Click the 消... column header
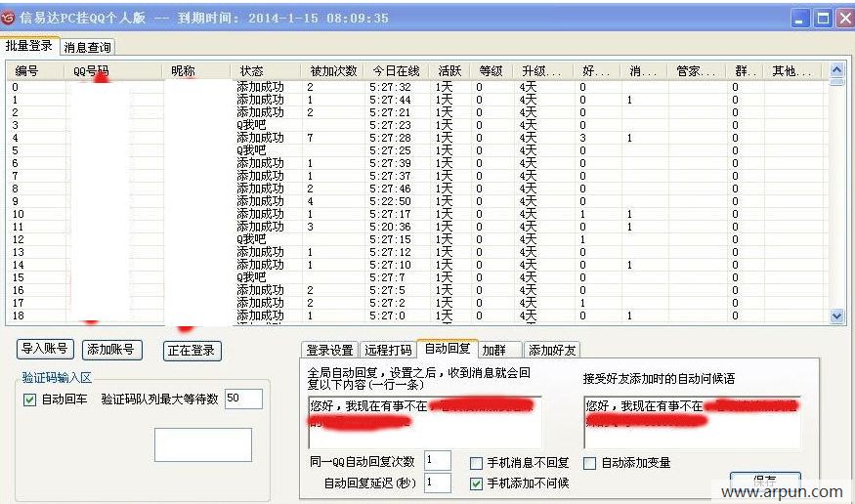 645,71
